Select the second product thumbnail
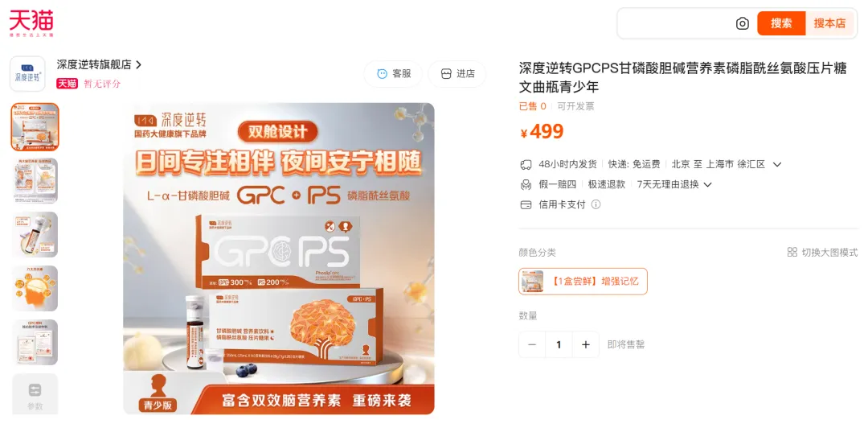 click(x=35, y=181)
